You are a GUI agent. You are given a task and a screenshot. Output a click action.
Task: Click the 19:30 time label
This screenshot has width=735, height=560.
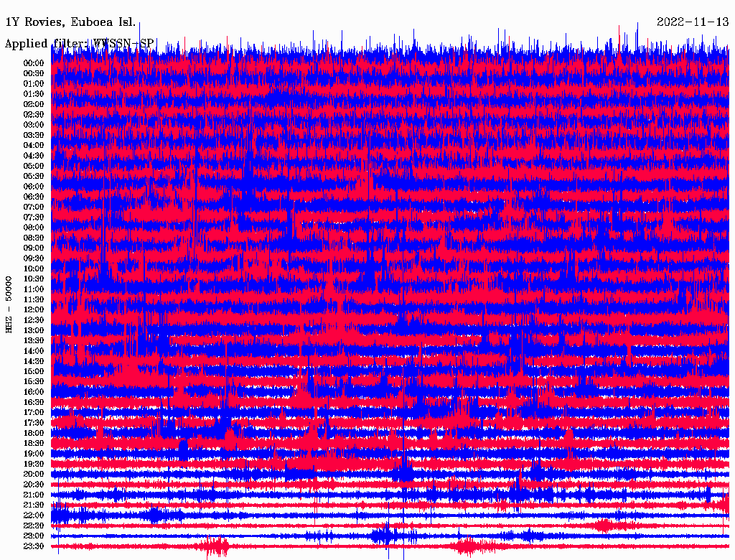34,464
